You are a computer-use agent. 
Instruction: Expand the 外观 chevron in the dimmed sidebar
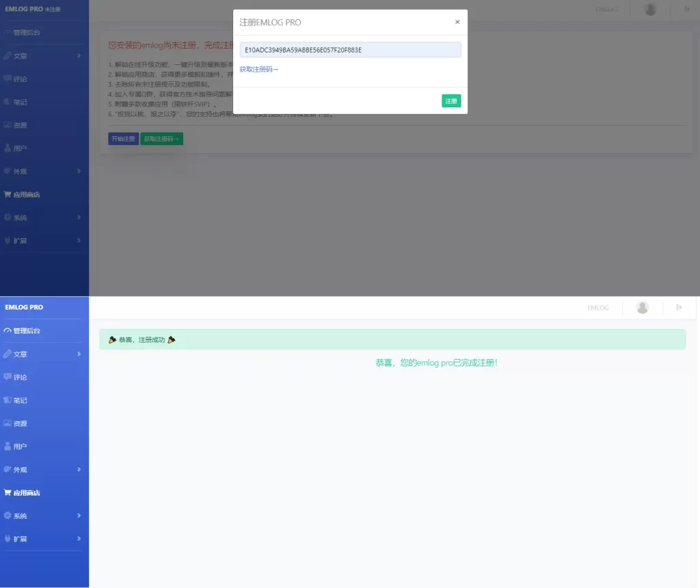pos(79,171)
